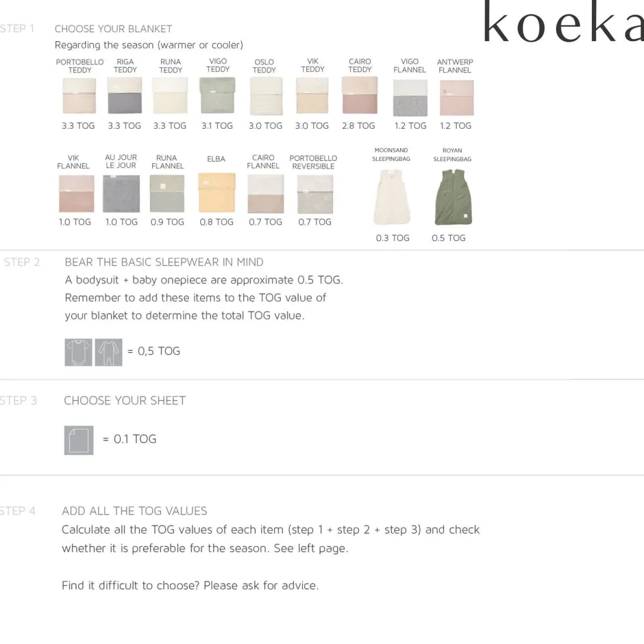Click the sheet icon in Step 3
Screen dimensions: 644x644
79,440
